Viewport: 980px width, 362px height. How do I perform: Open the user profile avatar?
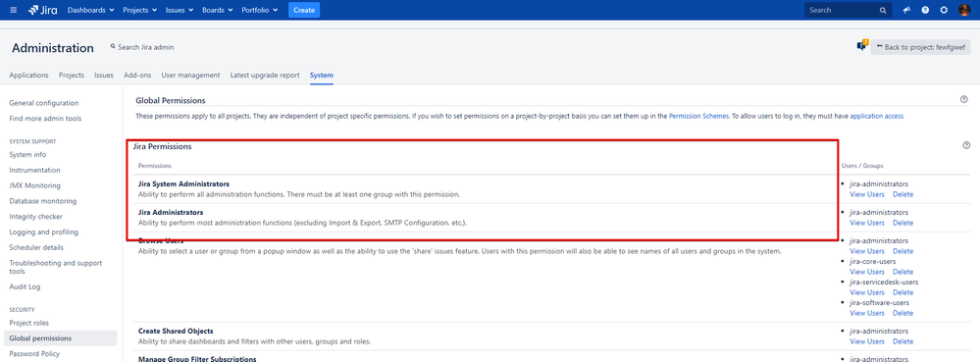[x=963, y=10]
